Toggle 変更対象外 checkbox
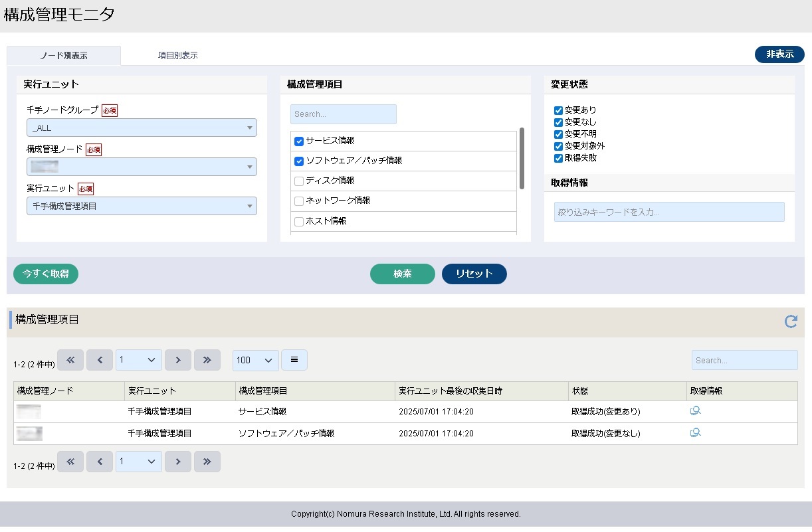 point(558,146)
